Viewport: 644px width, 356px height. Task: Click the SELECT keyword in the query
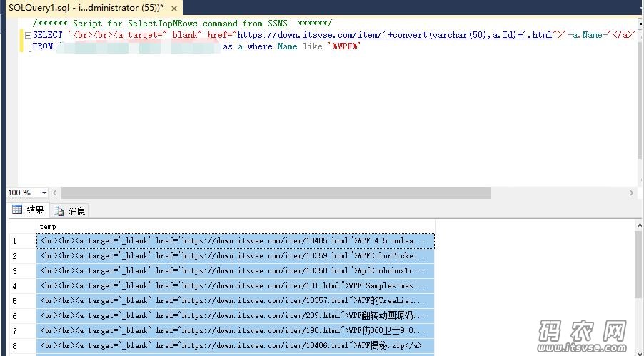click(48, 35)
